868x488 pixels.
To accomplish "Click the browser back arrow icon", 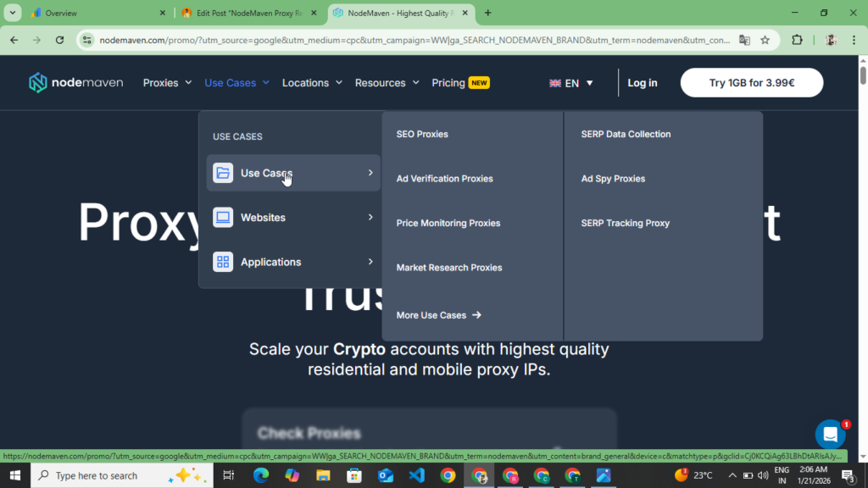I will pos(14,40).
